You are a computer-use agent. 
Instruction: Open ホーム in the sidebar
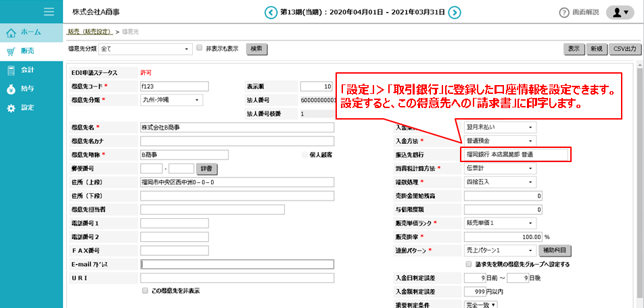31,32
